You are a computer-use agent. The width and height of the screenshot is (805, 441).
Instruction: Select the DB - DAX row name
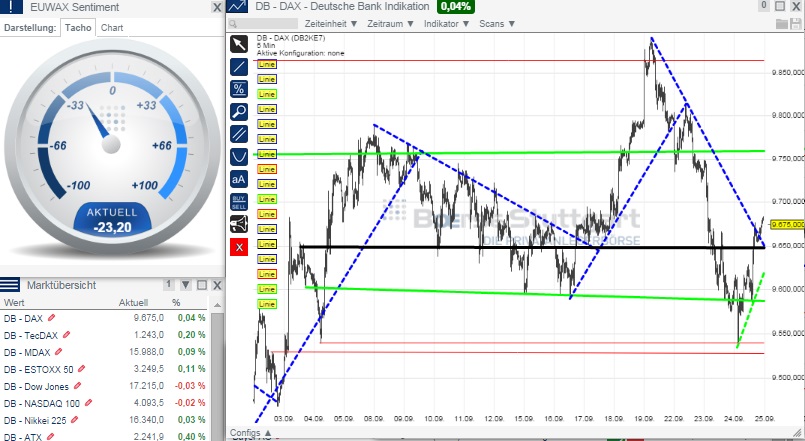pyautogui.click(x=23, y=318)
